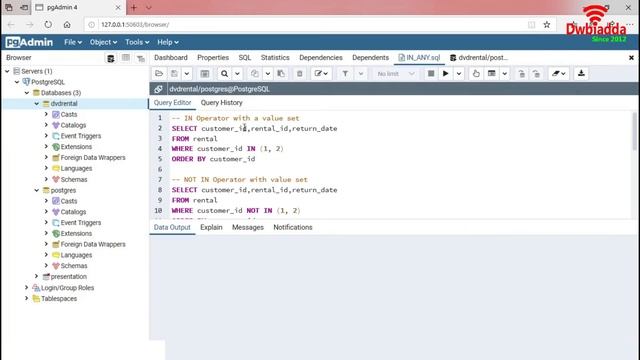Screen dimensions: 640x360
Task: Click the Save Data Changes grid icon
Action: pyautogui.click(x=204, y=74)
